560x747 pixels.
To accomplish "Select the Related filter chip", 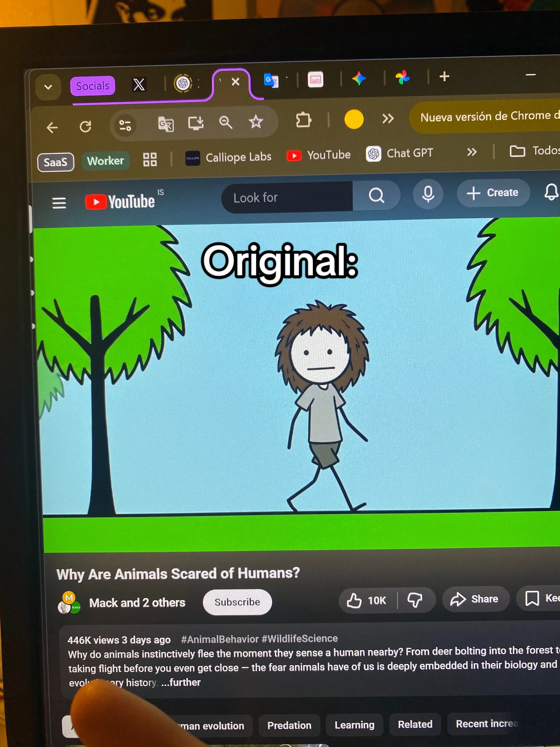I will tap(415, 724).
